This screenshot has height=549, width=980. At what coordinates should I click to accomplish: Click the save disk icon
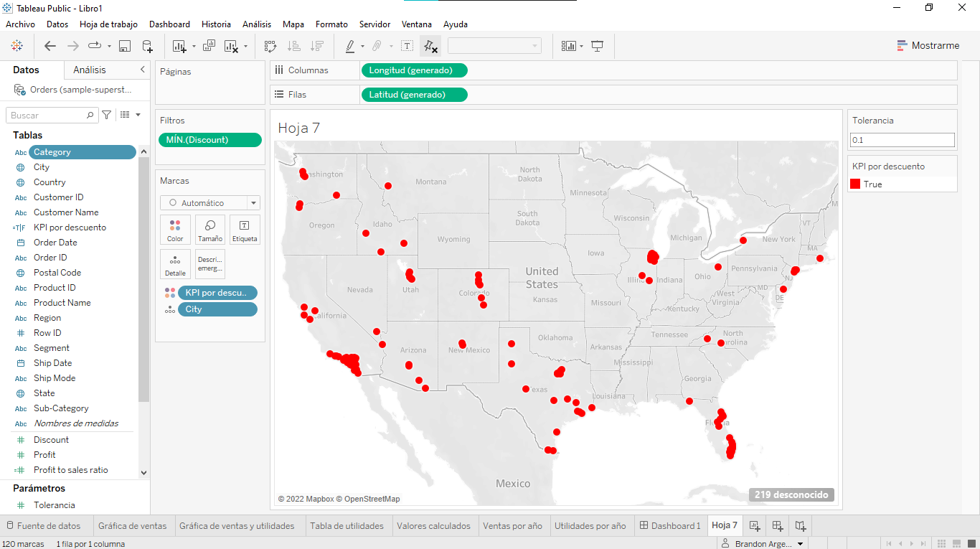(125, 46)
